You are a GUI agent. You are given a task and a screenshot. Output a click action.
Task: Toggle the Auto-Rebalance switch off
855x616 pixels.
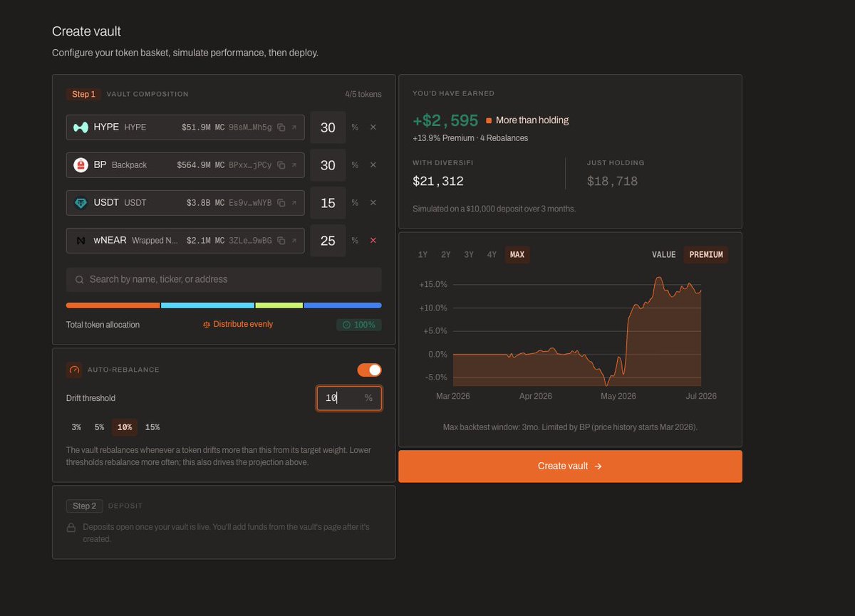click(369, 370)
